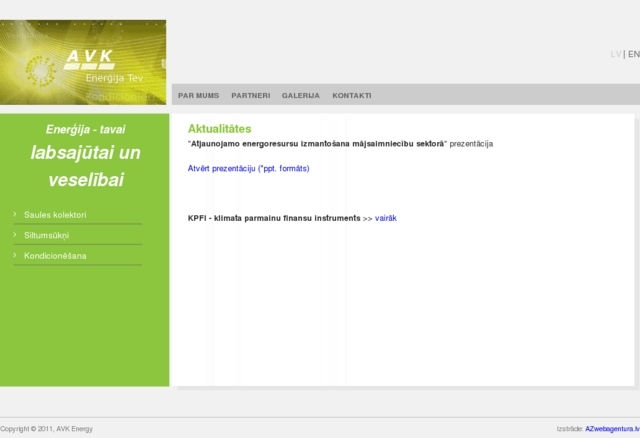Click the KPFI klimata pārmaiņu finanšu instruments text
640x438 pixels.
pos(274,218)
